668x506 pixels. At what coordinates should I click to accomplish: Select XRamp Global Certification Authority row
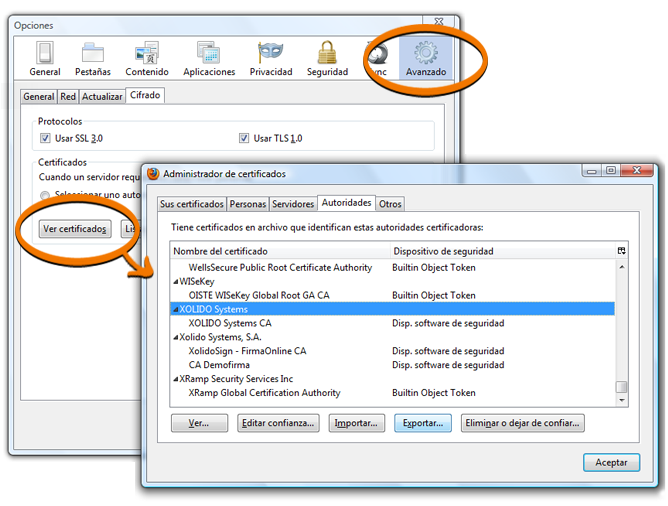(x=392, y=393)
